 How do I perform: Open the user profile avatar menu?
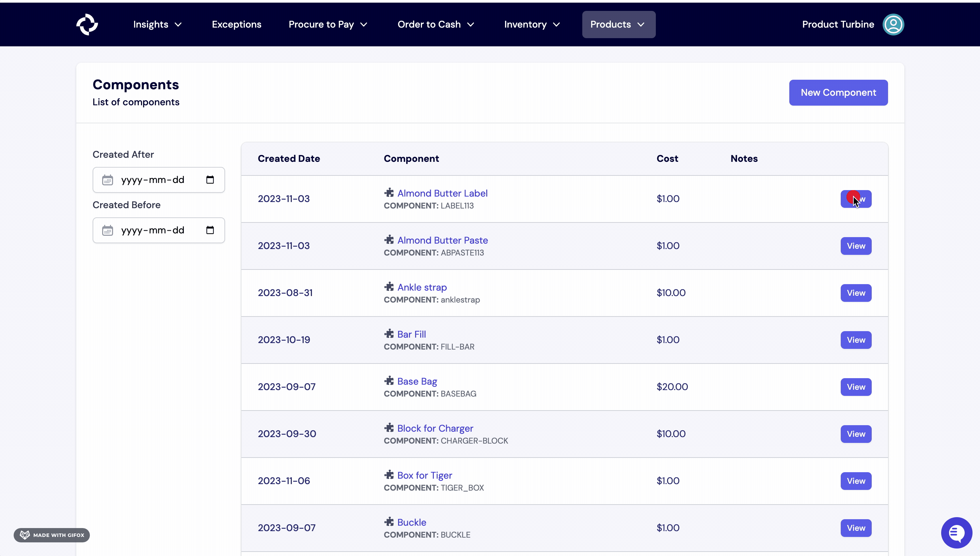(894, 25)
